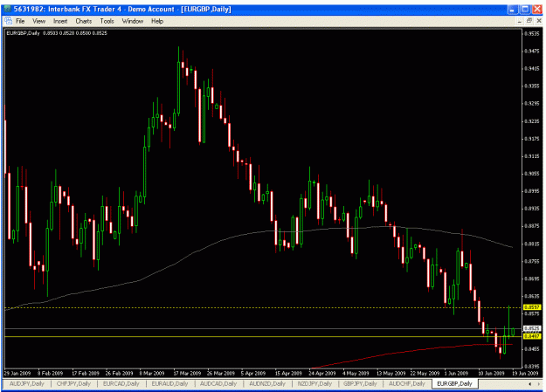Click the current price label 0.8525
The width and height of the screenshot is (546, 392).
tap(532, 328)
